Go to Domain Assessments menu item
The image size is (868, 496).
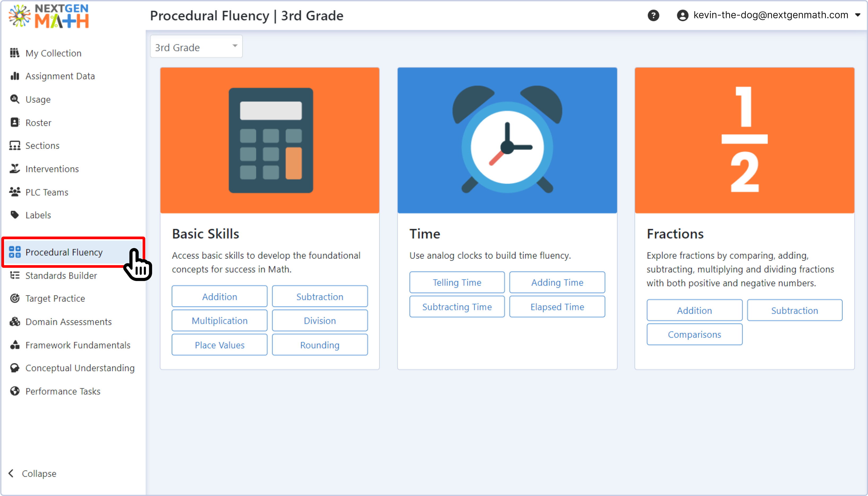68,322
